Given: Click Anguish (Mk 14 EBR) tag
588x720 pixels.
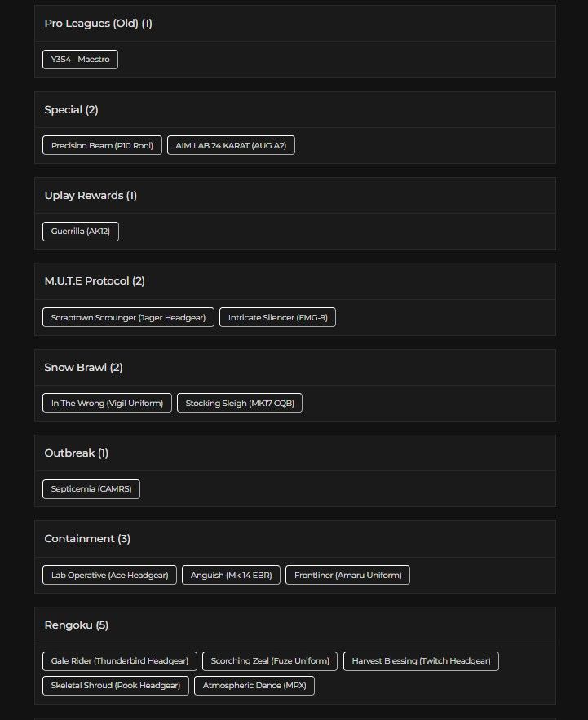Looking at the screenshot, I should 231,575.
